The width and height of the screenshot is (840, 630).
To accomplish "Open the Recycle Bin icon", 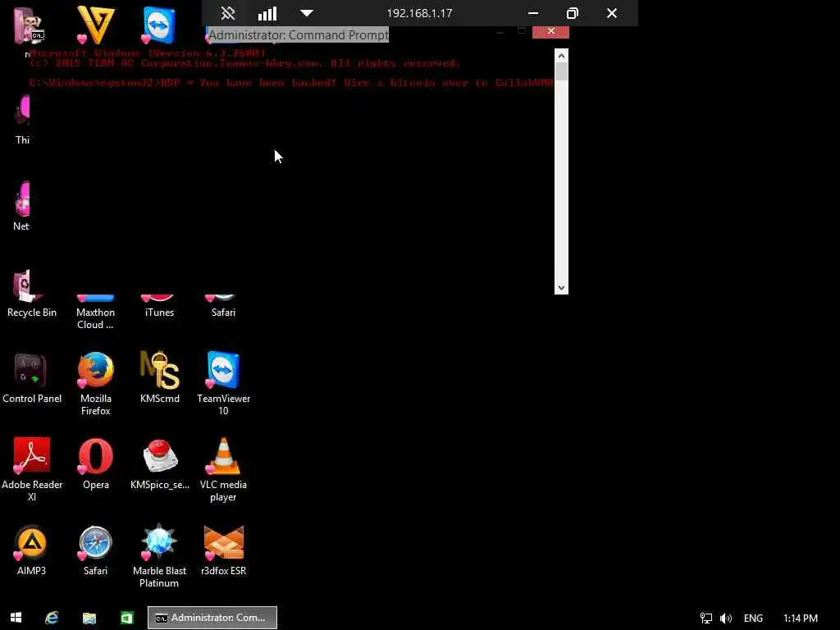I will [x=32, y=294].
